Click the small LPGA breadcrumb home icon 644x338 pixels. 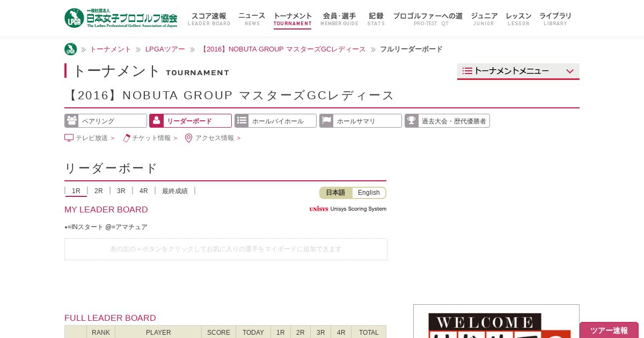[70, 49]
